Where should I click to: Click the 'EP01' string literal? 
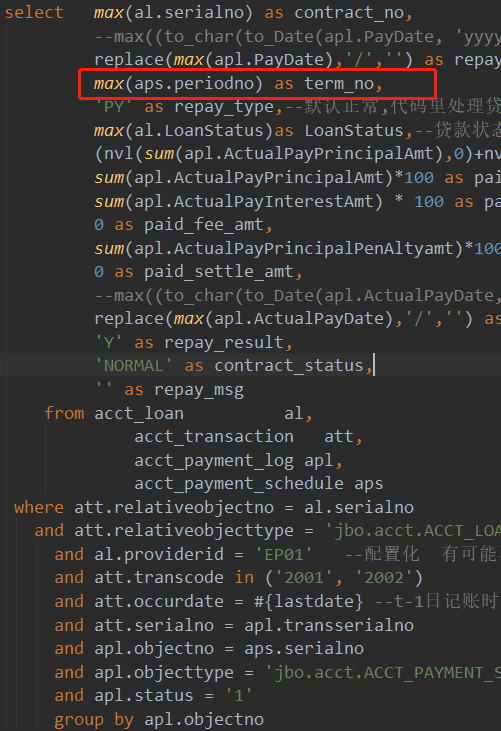[x=284, y=554]
